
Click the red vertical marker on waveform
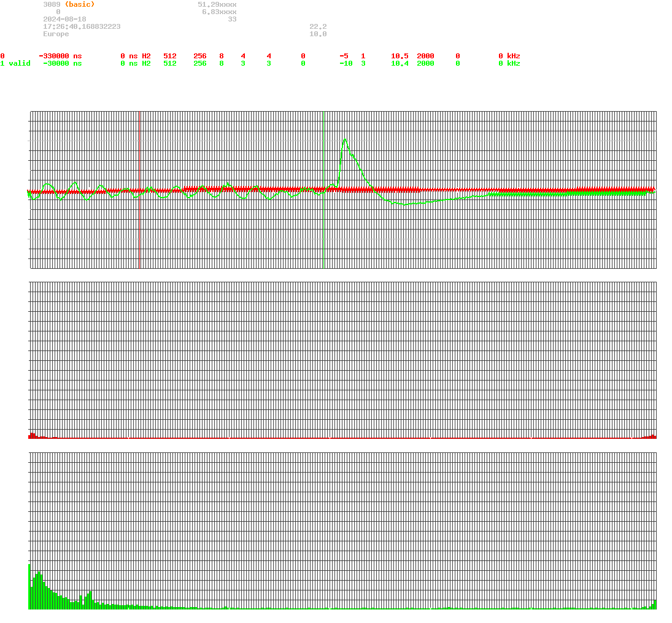coord(140,190)
